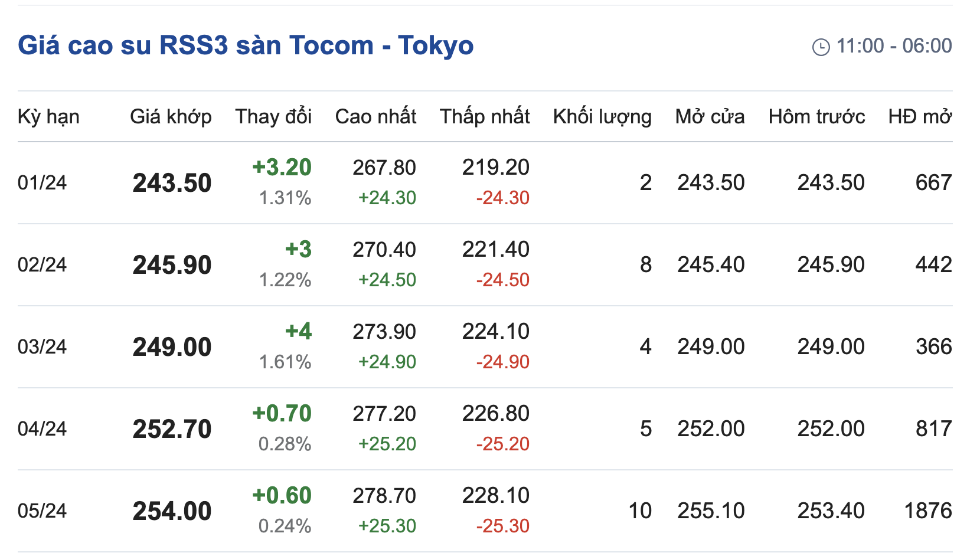Click the Hôm trước column header
This screenshot has height=556, width=980.
tap(816, 117)
